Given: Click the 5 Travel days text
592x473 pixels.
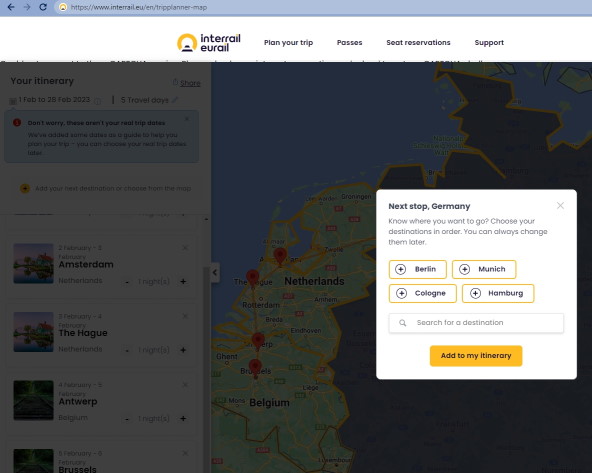Looking at the screenshot, I should (144, 100).
